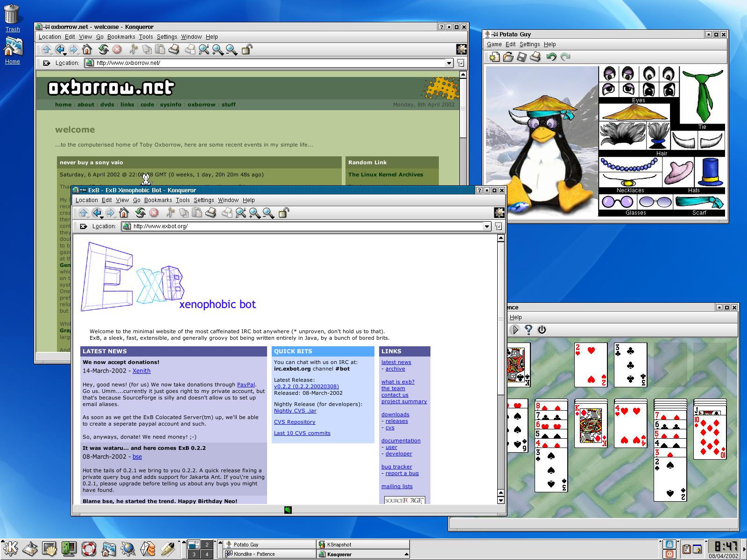Open Game menu in Potato Guy
This screenshot has height=560, width=747.
494,44
